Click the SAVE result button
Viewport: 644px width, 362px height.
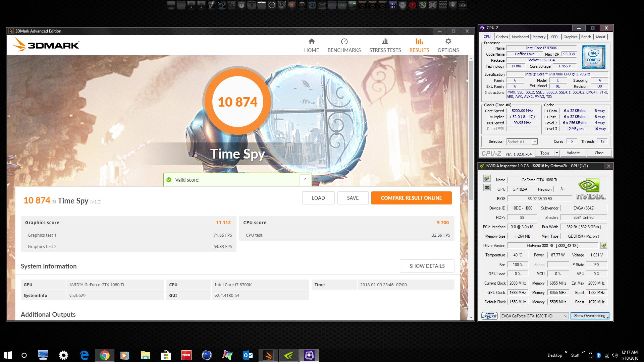pos(353,198)
